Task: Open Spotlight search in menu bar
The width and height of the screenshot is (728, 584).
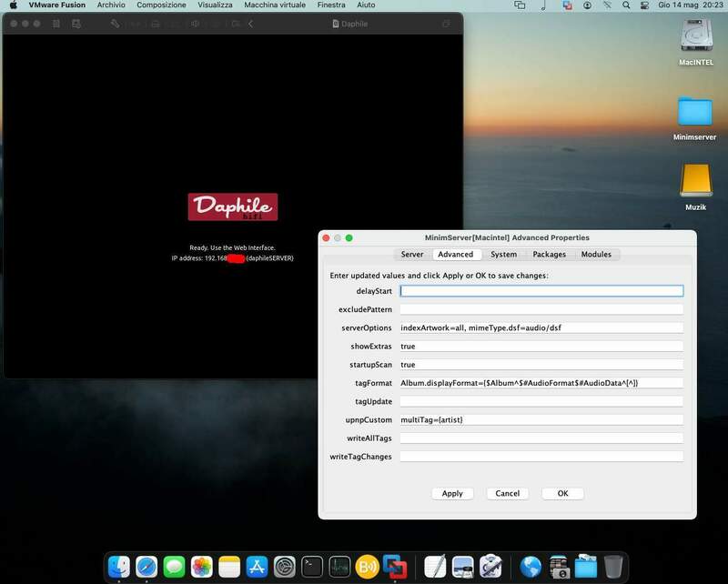Action: tap(626, 5)
